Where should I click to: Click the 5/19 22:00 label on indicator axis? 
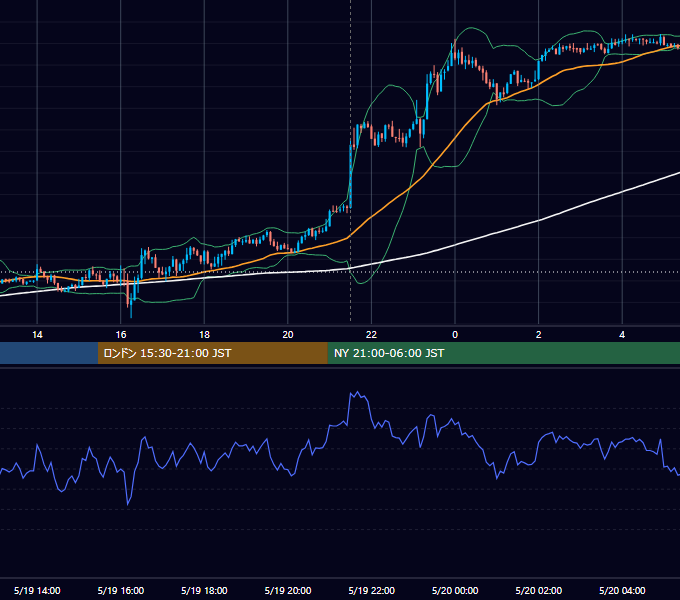(371, 590)
